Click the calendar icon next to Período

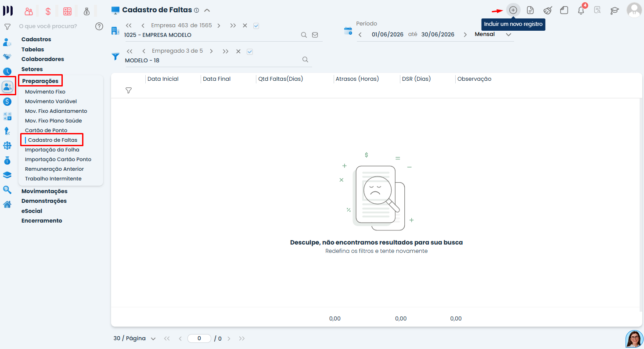pos(348,31)
